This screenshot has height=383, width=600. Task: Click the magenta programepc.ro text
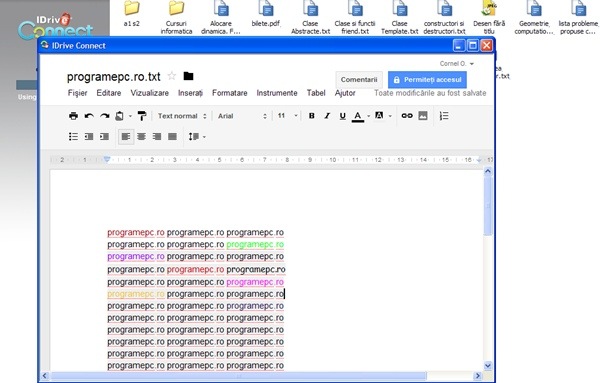point(255,282)
